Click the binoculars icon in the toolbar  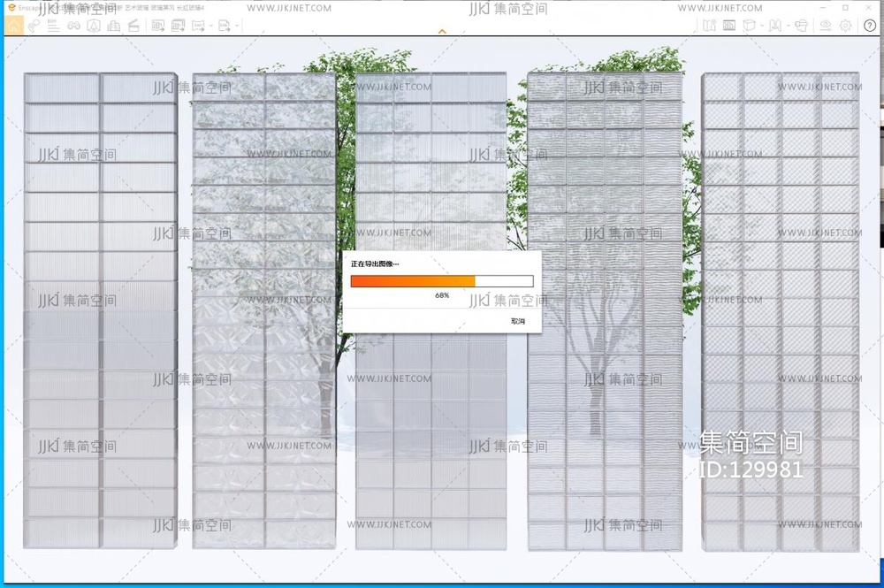73,26
